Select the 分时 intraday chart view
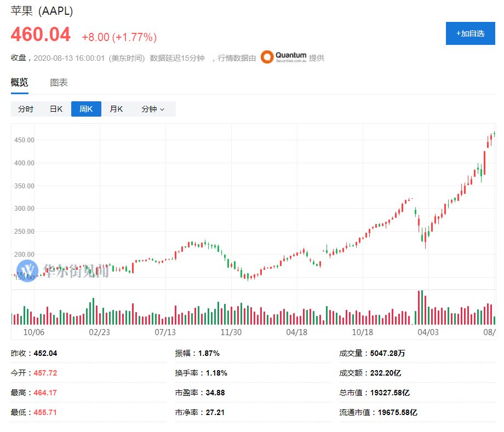This screenshot has height=432, width=504. [26, 109]
